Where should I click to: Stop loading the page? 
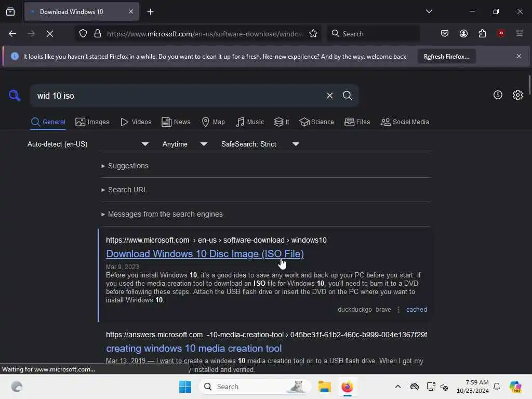point(49,34)
